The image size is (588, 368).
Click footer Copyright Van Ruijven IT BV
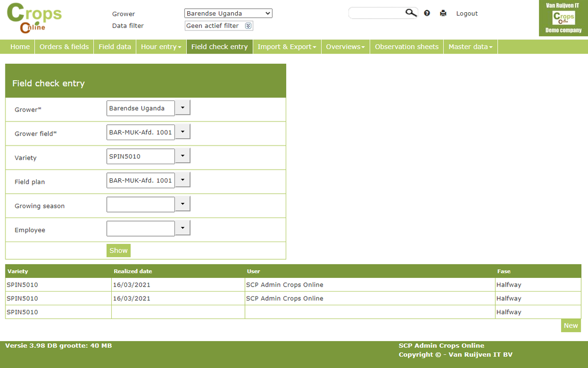(x=456, y=355)
